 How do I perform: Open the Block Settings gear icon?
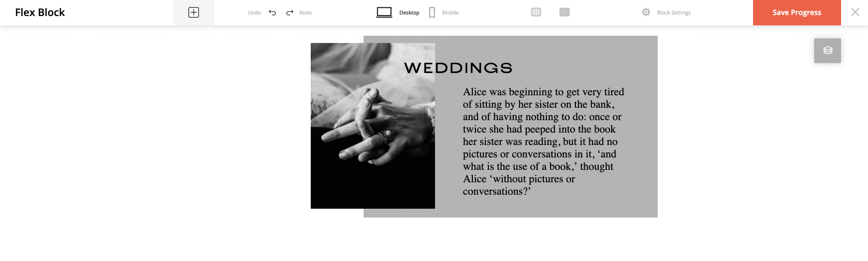(x=646, y=12)
